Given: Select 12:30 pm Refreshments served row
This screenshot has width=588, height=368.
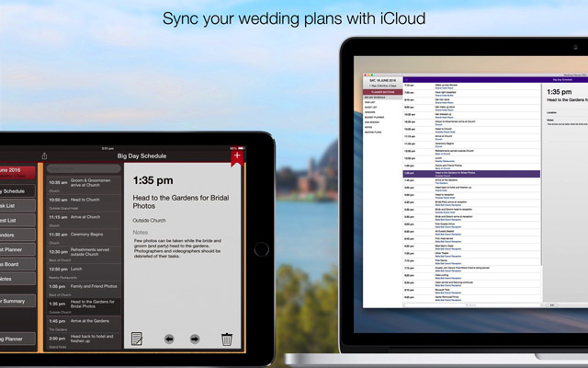Looking at the screenshot, I should pos(84,254).
